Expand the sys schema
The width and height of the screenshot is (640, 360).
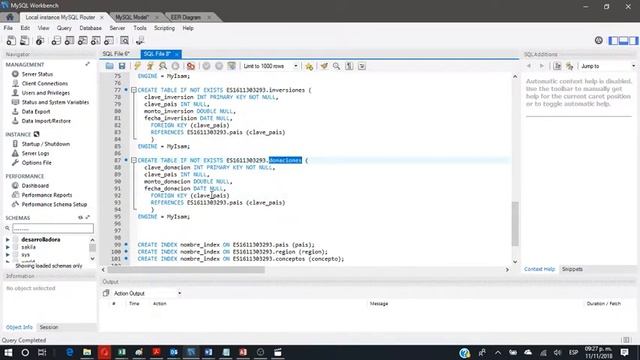click(8, 254)
